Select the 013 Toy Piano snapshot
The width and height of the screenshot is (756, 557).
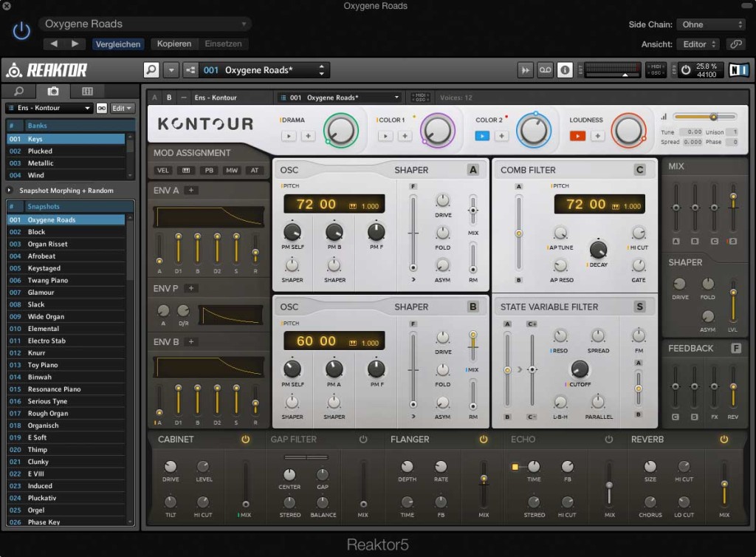point(44,364)
